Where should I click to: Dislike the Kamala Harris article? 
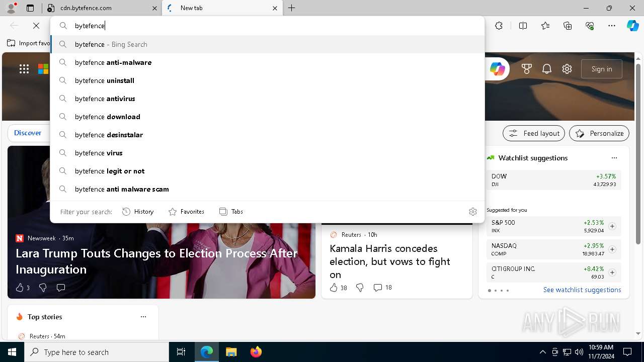(x=360, y=288)
